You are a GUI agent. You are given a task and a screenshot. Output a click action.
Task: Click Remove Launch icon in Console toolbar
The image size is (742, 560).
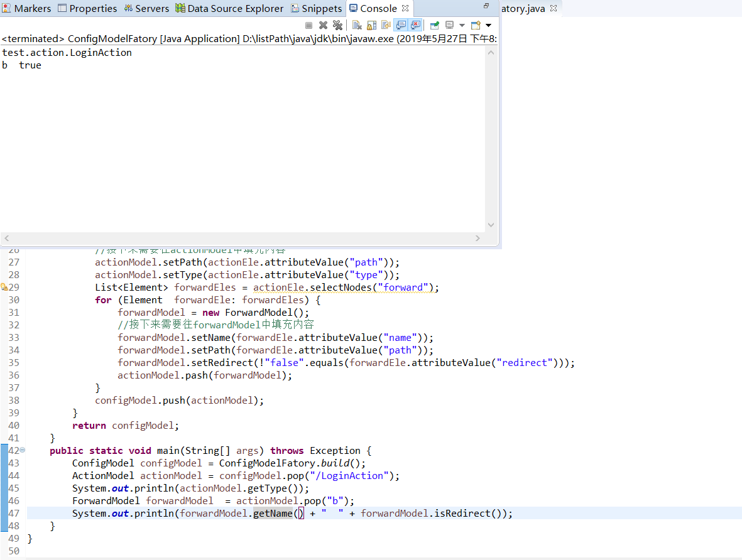(x=323, y=25)
